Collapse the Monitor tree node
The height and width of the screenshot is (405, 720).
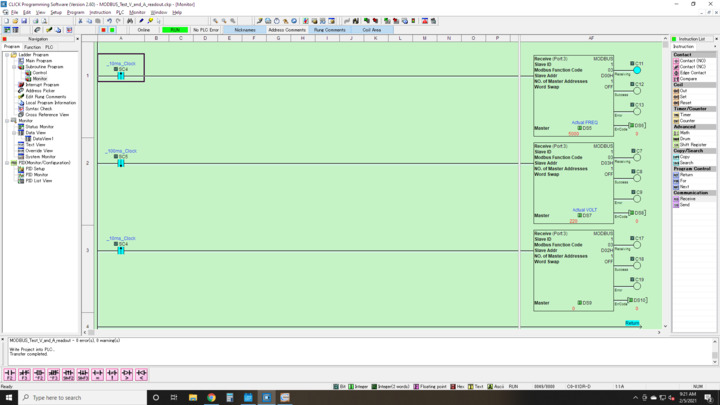pyautogui.click(x=7, y=121)
